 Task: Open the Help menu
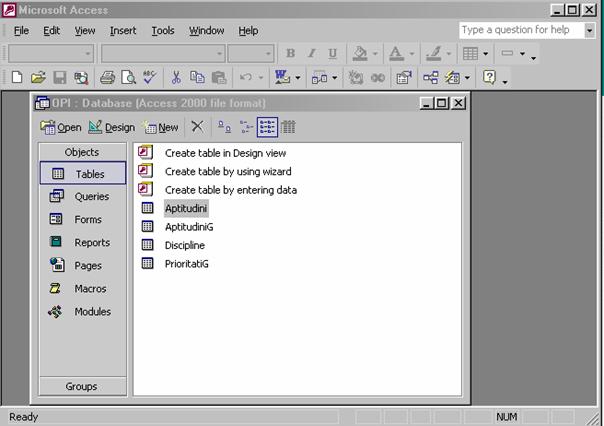coord(248,30)
